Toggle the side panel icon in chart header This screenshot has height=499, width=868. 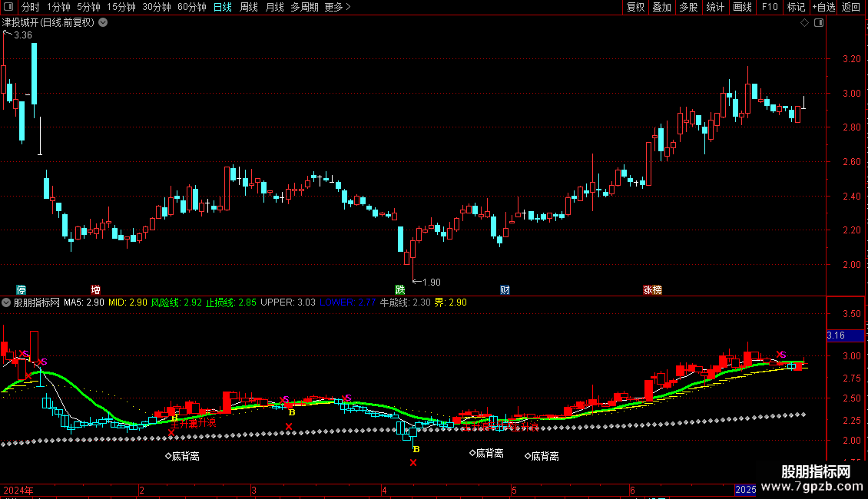click(819, 23)
